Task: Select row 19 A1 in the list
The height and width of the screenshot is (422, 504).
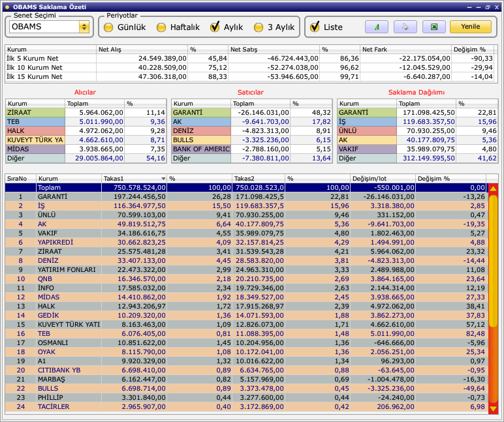Action: pos(246,361)
